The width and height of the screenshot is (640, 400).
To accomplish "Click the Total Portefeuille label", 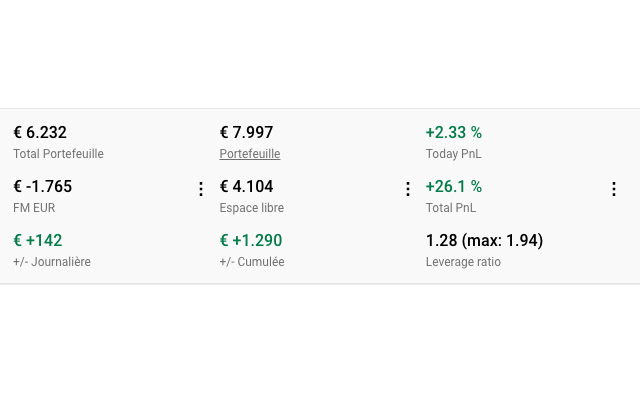I will click(58, 154).
